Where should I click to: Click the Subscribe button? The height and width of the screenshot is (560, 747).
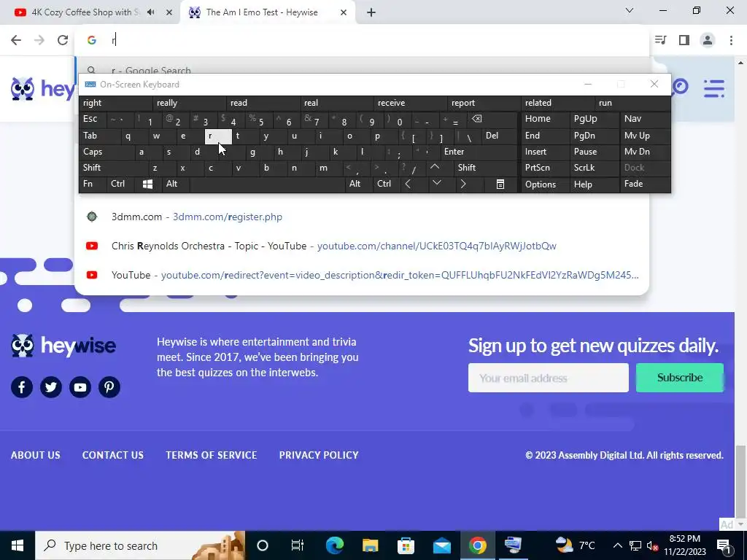click(x=680, y=378)
